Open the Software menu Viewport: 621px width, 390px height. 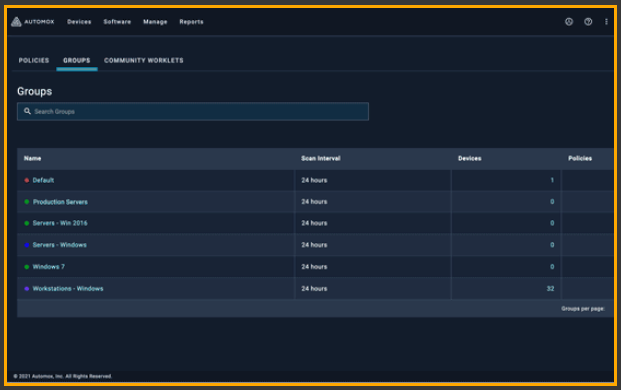[x=117, y=22]
